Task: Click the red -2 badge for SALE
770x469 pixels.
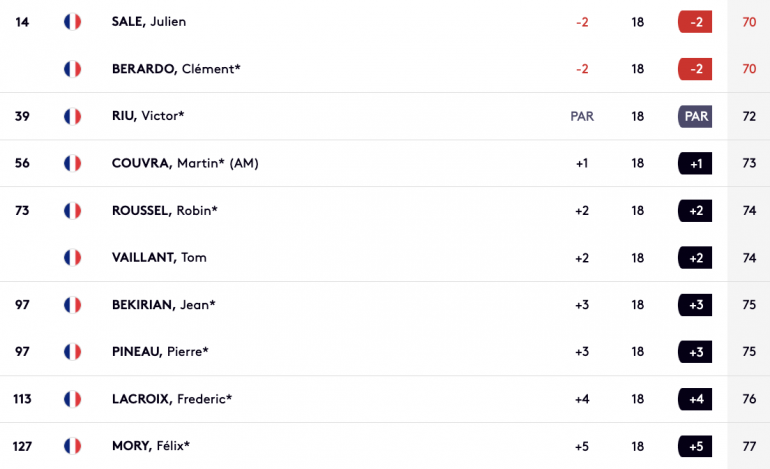Action: (x=695, y=22)
